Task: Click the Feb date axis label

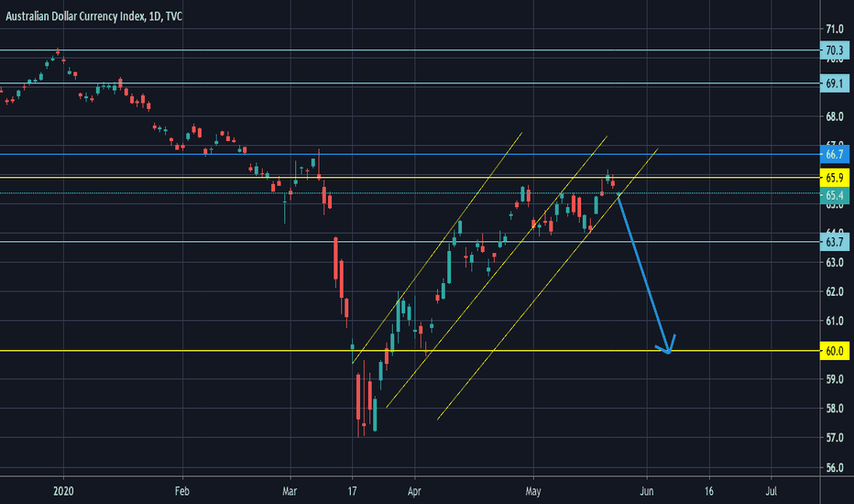Action: click(182, 491)
